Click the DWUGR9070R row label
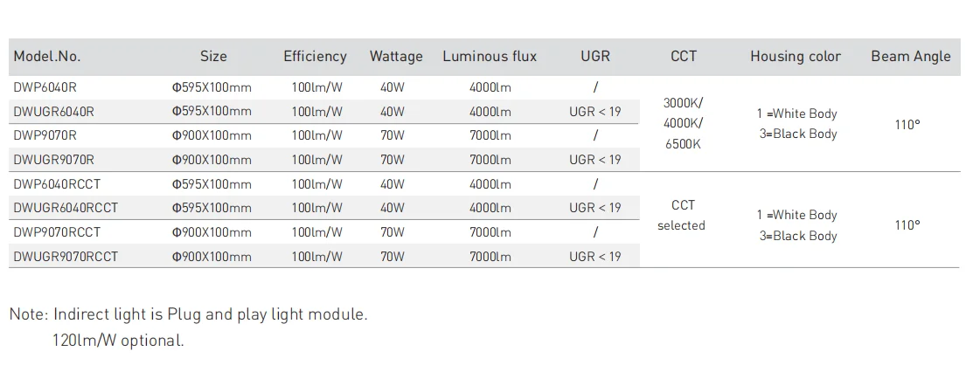Screen dimensions: 980x365 click(x=53, y=160)
